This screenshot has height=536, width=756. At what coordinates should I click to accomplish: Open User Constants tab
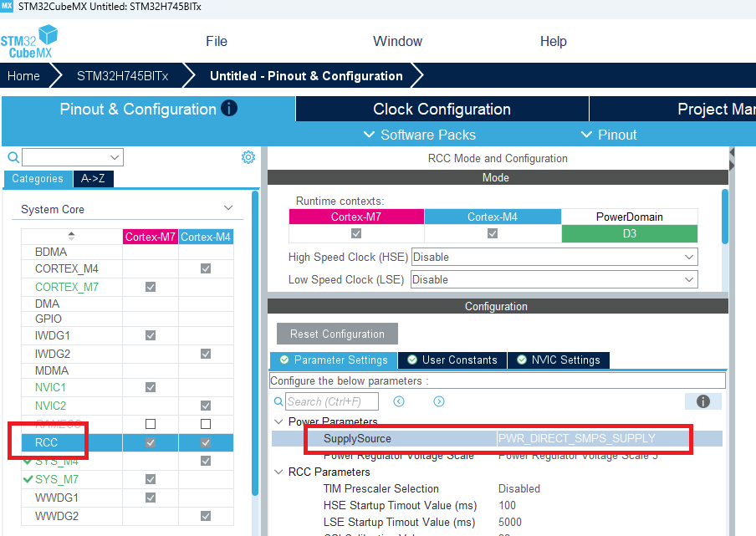pos(452,360)
